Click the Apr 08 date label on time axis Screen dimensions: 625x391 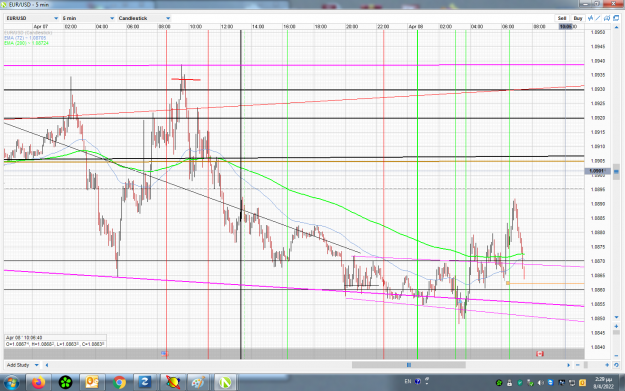pyautogui.click(x=415, y=26)
